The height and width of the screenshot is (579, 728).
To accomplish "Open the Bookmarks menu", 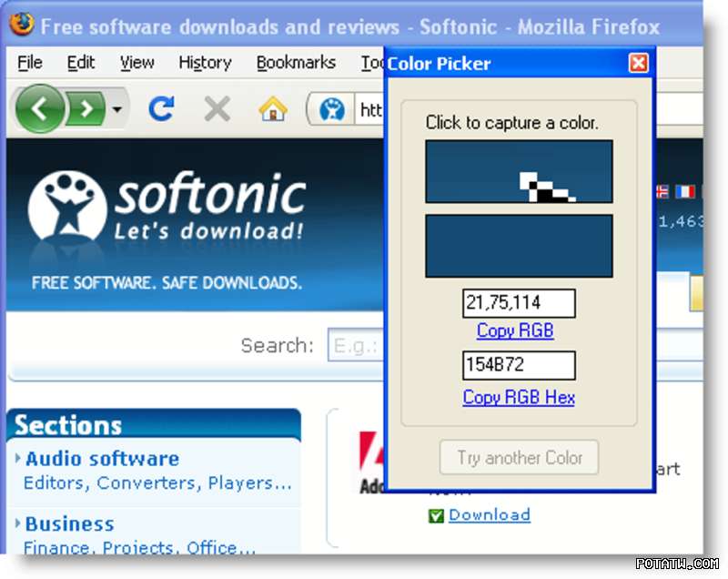I will coord(296,63).
